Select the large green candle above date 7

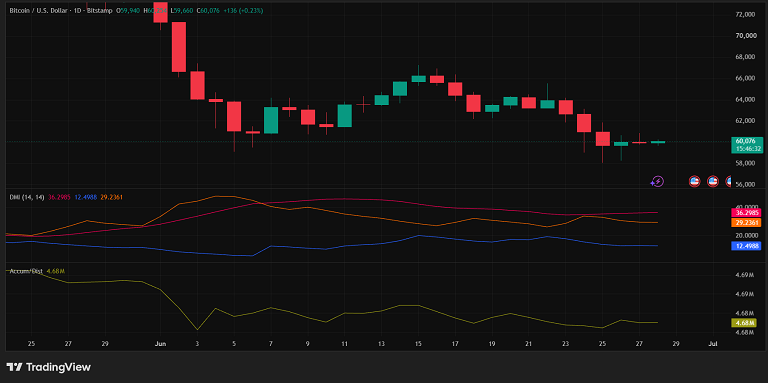(x=271, y=120)
